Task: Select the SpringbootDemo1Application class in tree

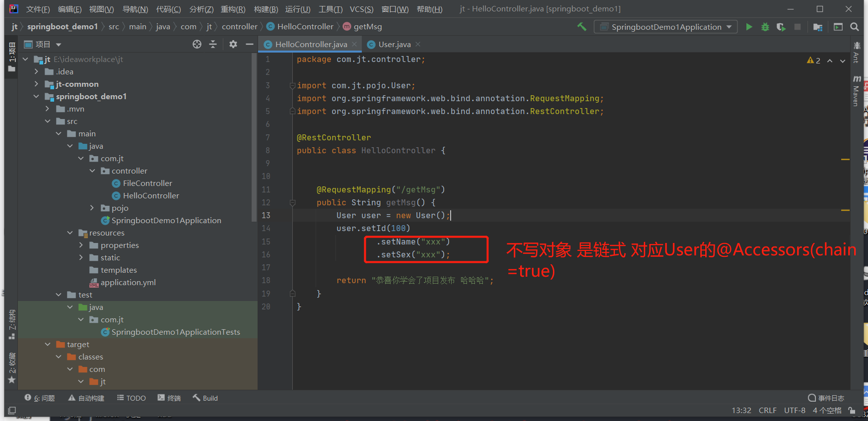Action: pos(161,221)
